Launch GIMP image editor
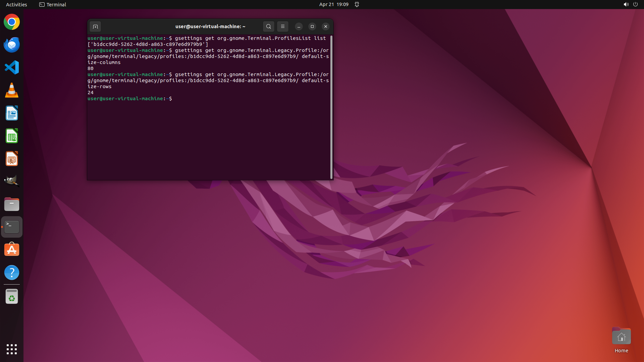 pos(12,181)
